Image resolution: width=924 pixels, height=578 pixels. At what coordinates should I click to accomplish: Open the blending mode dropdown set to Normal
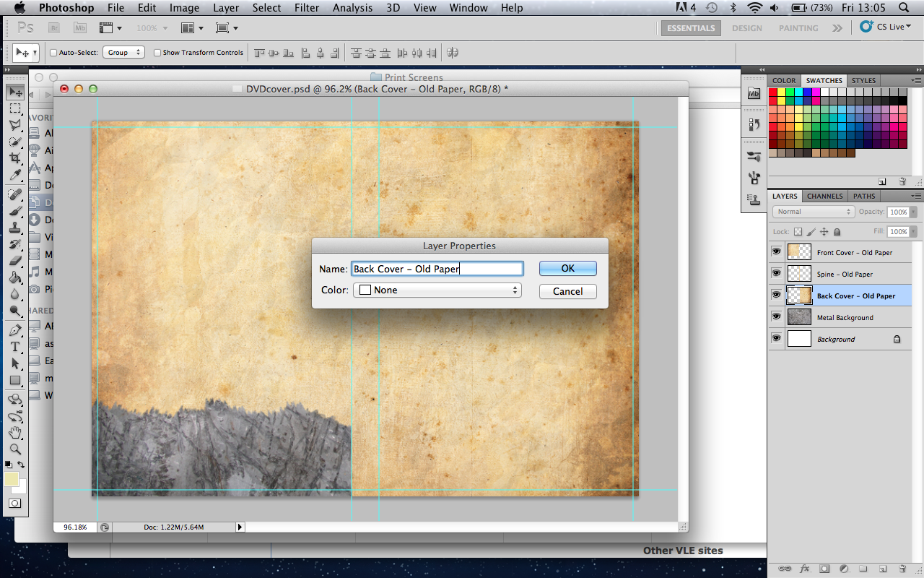pyautogui.click(x=813, y=211)
